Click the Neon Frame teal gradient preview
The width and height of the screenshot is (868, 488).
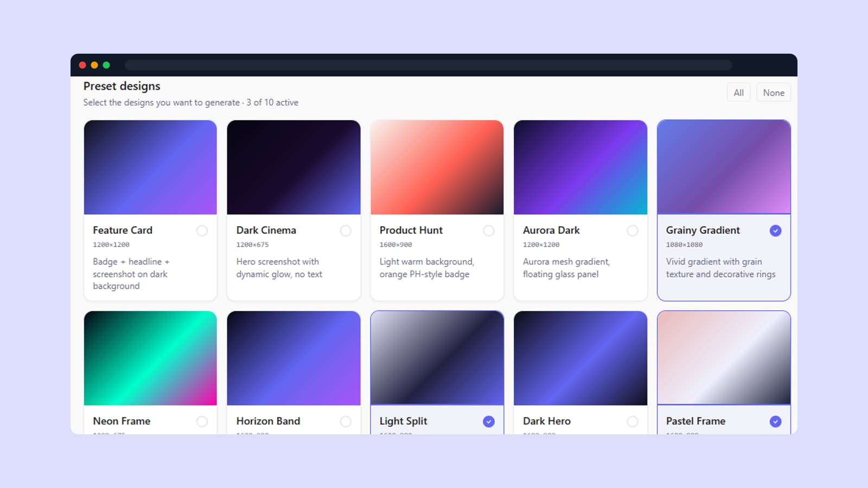(150, 358)
